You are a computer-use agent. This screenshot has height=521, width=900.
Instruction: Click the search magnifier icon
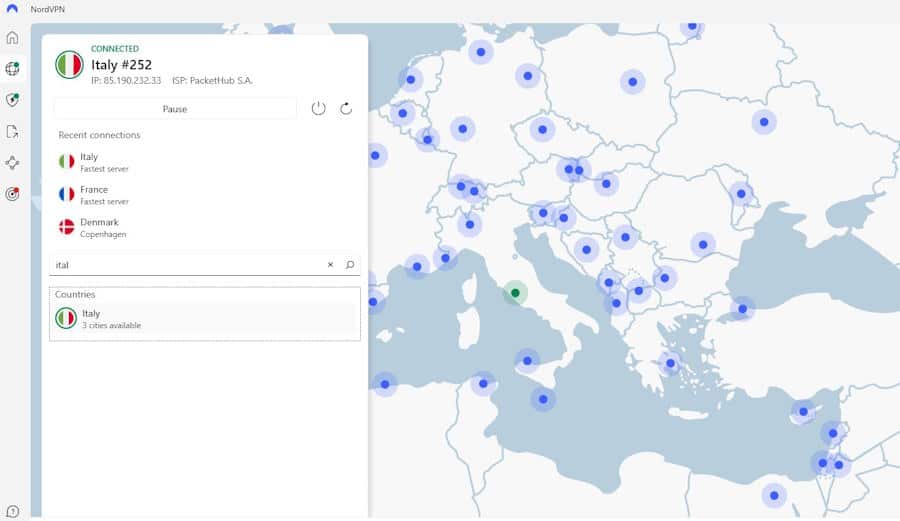coord(350,265)
